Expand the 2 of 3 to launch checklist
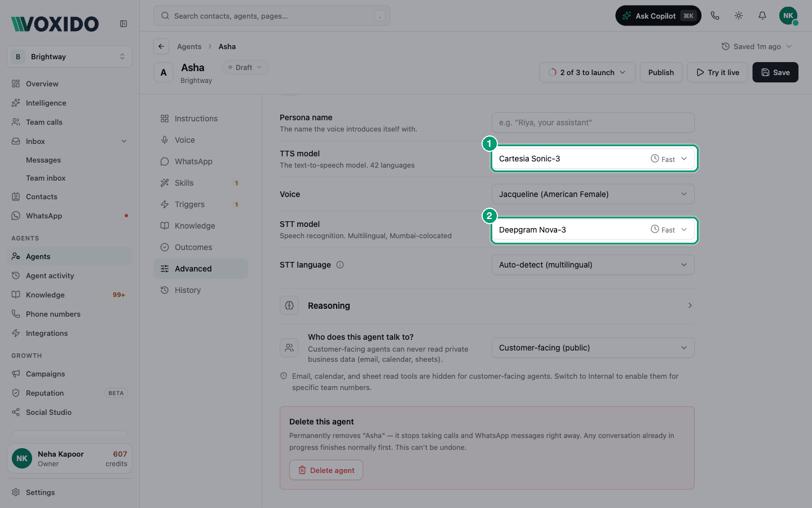The width and height of the screenshot is (812, 508). pos(587,72)
